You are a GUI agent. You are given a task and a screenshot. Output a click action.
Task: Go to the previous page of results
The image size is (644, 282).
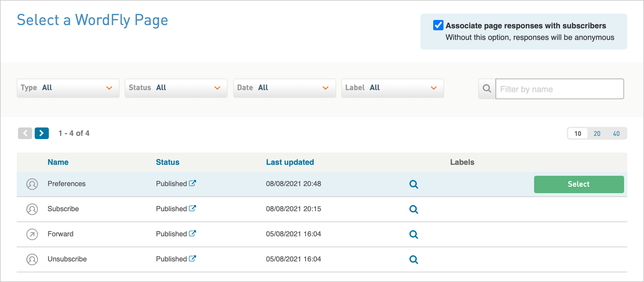pos(25,133)
